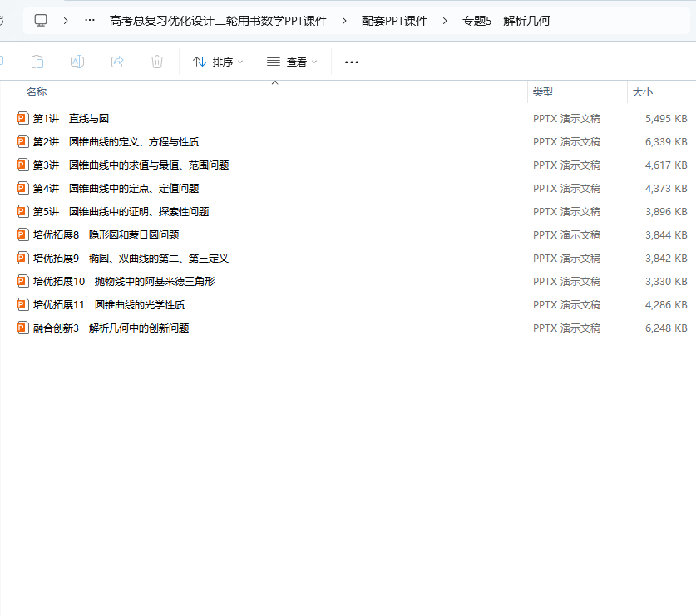Click the rename icon in toolbar
Image resolution: width=696 pixels, height=616 pixels.
[77, 62]
